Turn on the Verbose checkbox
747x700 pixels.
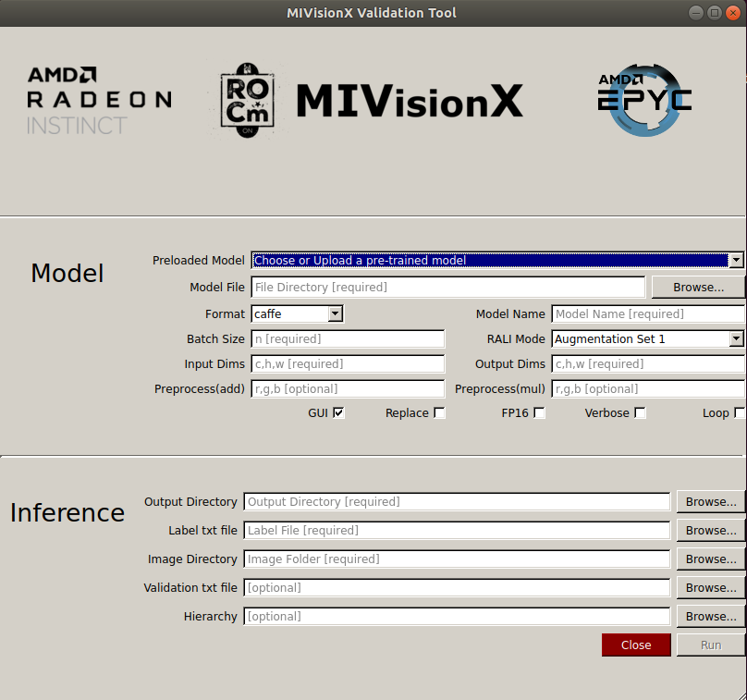pyautogui.click(x=641, y=412)
